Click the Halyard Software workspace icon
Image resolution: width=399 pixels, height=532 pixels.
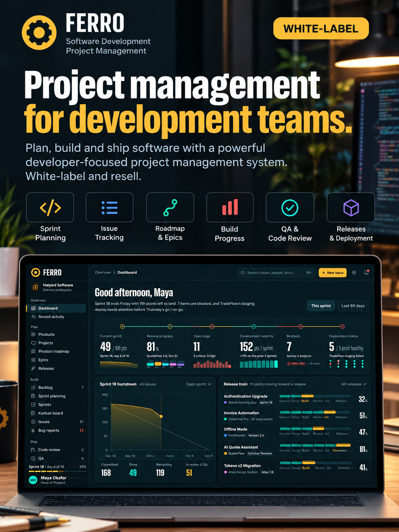[x=36, y=287]
